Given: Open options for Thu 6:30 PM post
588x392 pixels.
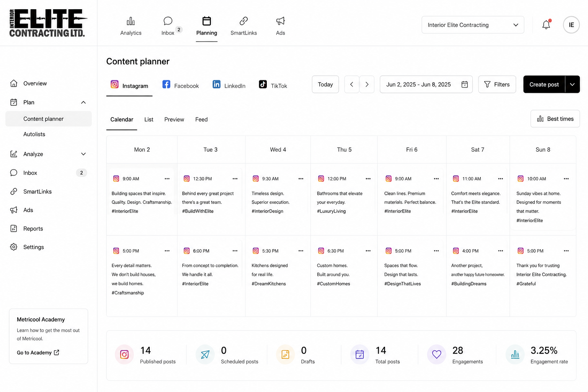Looking at the screenshot, I should click(x=368, y=251).
